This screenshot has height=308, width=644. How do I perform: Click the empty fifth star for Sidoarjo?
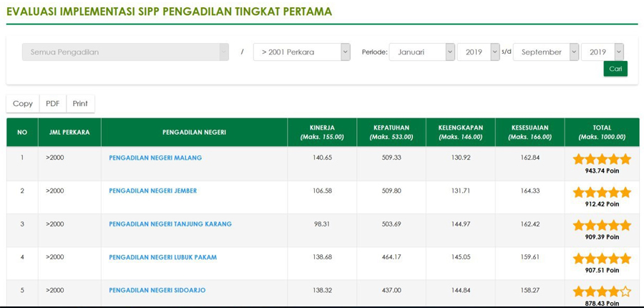pos(625,292)
